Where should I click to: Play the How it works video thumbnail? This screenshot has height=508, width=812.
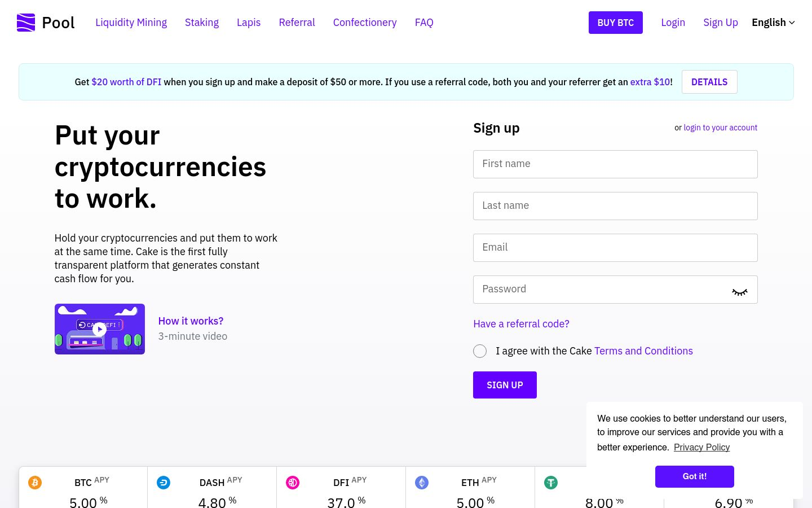click(x=100, y=329)
